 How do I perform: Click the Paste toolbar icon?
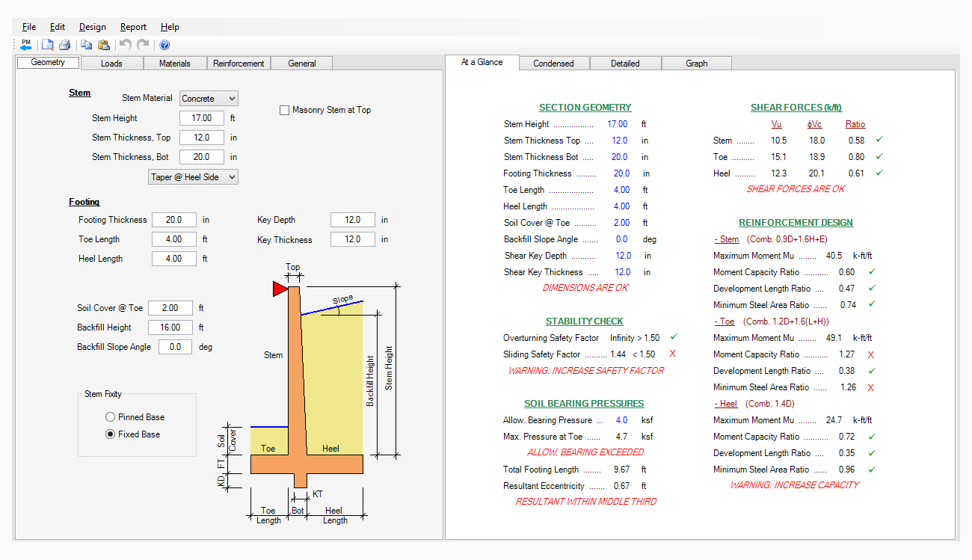(x=103, y=44)
